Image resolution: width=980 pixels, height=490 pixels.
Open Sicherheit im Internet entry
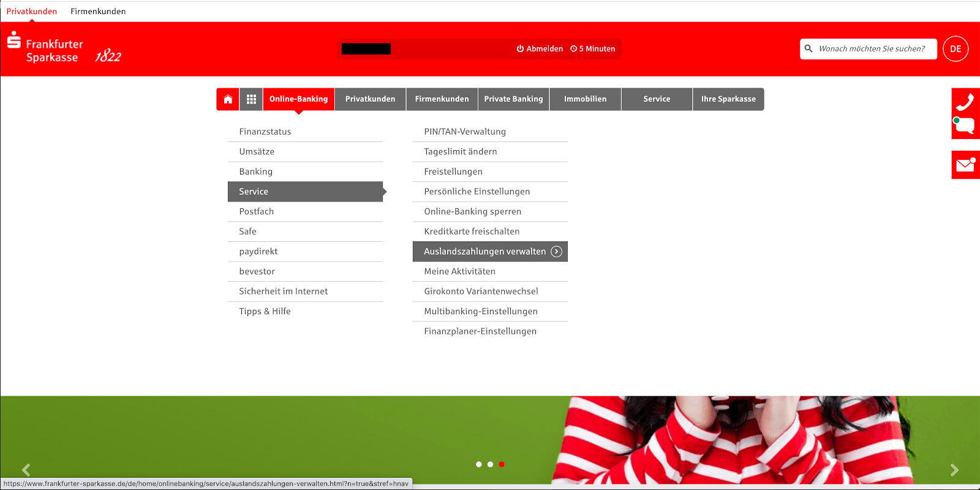click(x=305, y=292)
